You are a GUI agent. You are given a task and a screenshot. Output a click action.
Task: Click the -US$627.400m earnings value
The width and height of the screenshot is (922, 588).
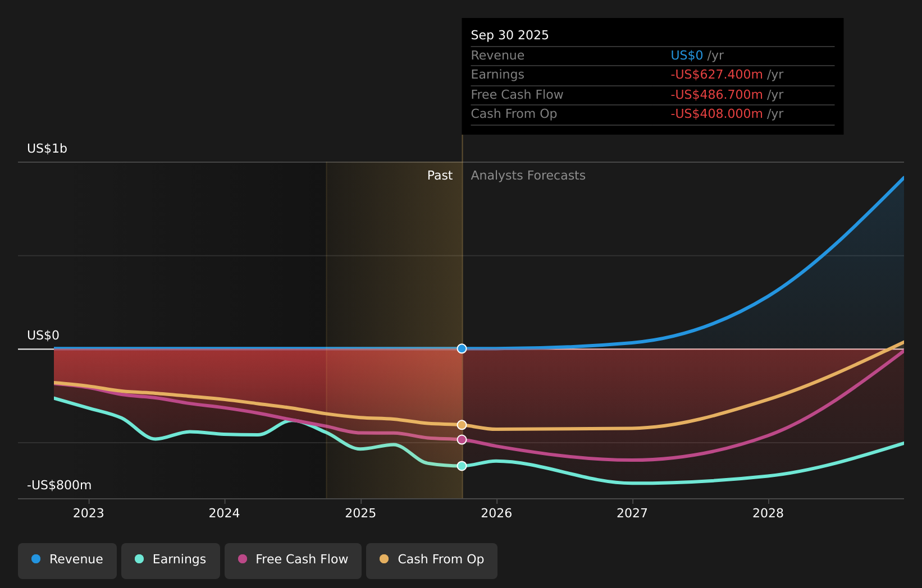(716, 75)
